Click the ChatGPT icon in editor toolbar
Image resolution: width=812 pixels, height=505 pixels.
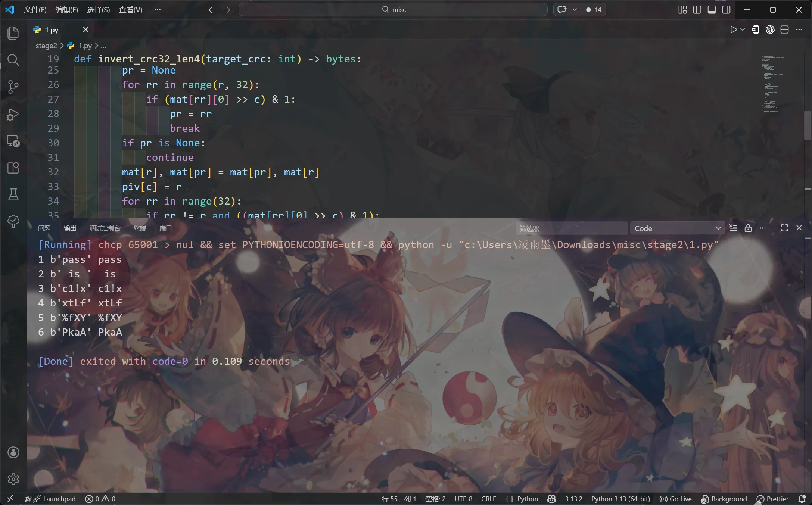tap(770, 29)
